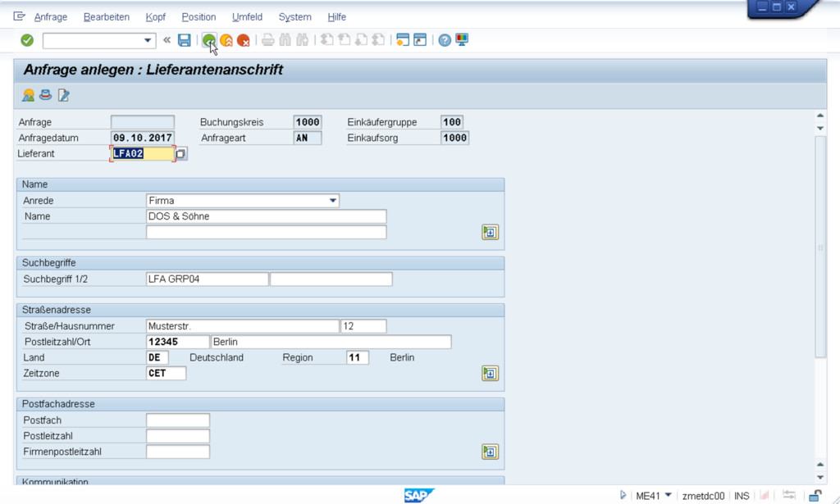Cancel with the red X icon
The height and width of the screenshot is (504, 840).
(243, 40)
